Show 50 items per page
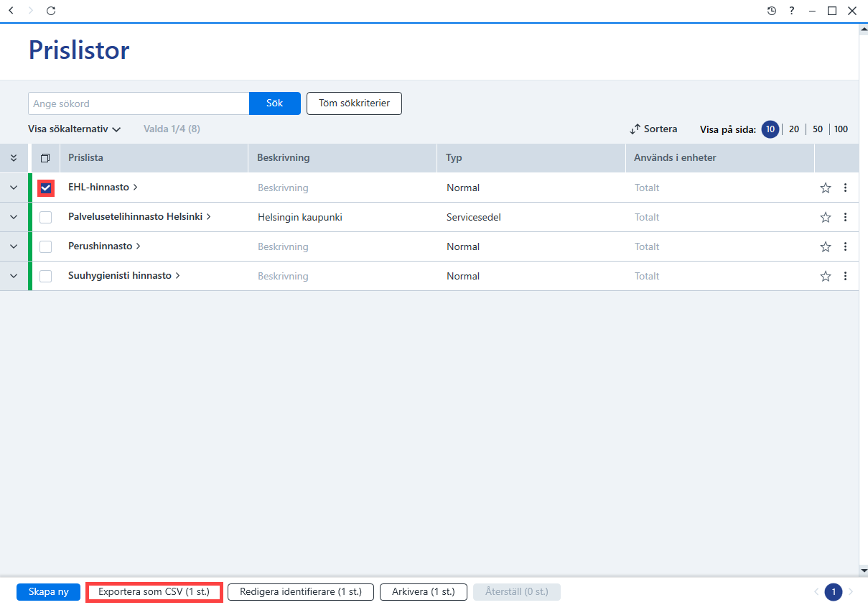The image size is (868, 605). [x=818, y=129]
